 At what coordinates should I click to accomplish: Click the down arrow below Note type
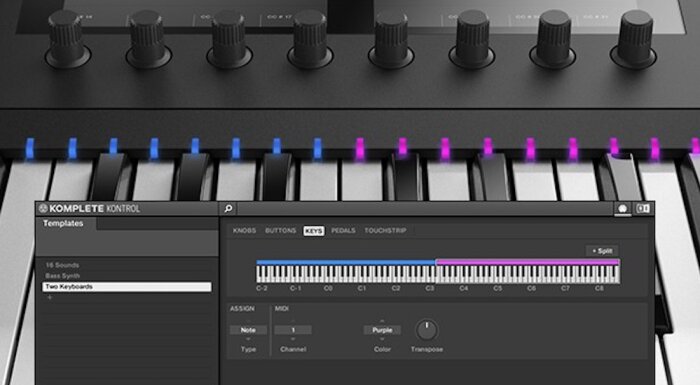[x=248, y=339]
